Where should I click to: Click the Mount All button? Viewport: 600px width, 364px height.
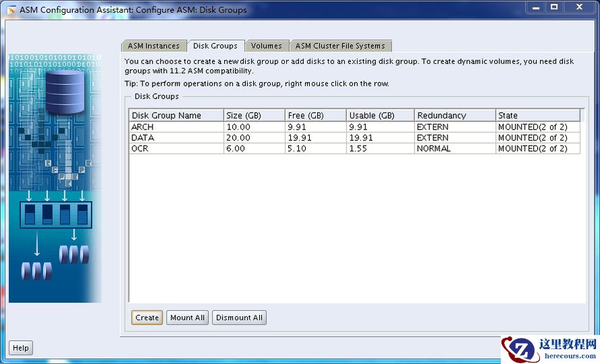point(187,317)
